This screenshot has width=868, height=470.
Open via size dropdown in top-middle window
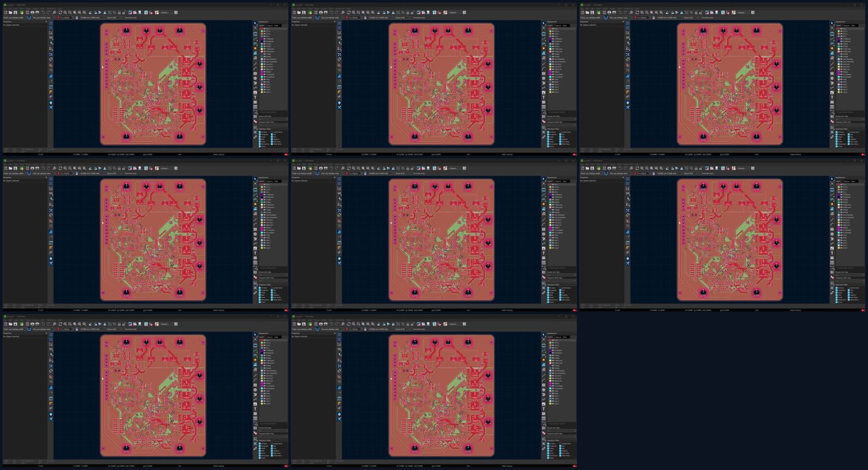tap(332, 17)
